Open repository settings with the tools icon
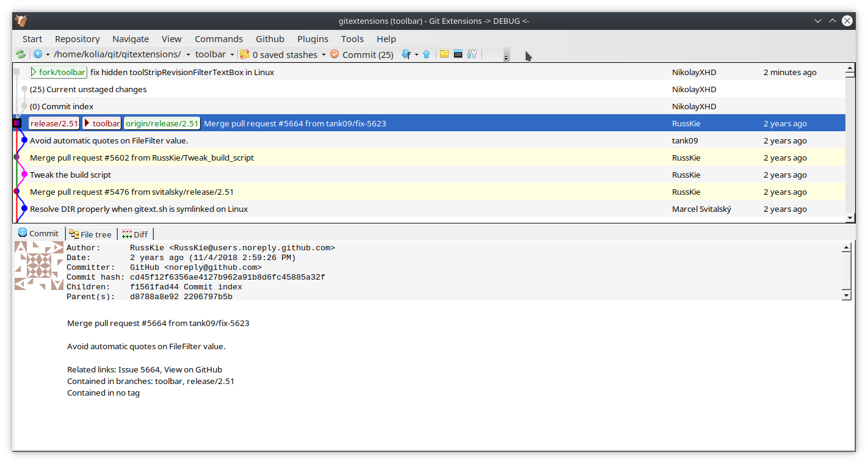The height and width of the screenshot is (464, 868). click(x=472, y=54)
